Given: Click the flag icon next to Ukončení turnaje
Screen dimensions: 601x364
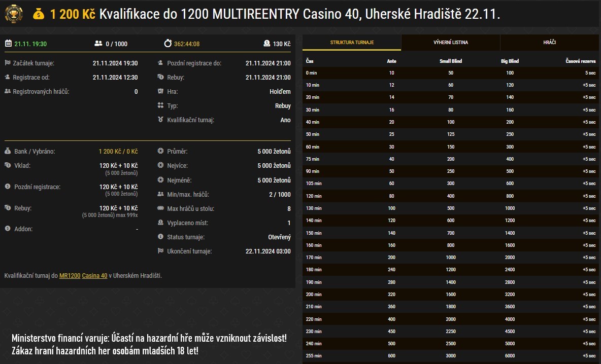Looking at the screenshot, I should pos(160,251).
